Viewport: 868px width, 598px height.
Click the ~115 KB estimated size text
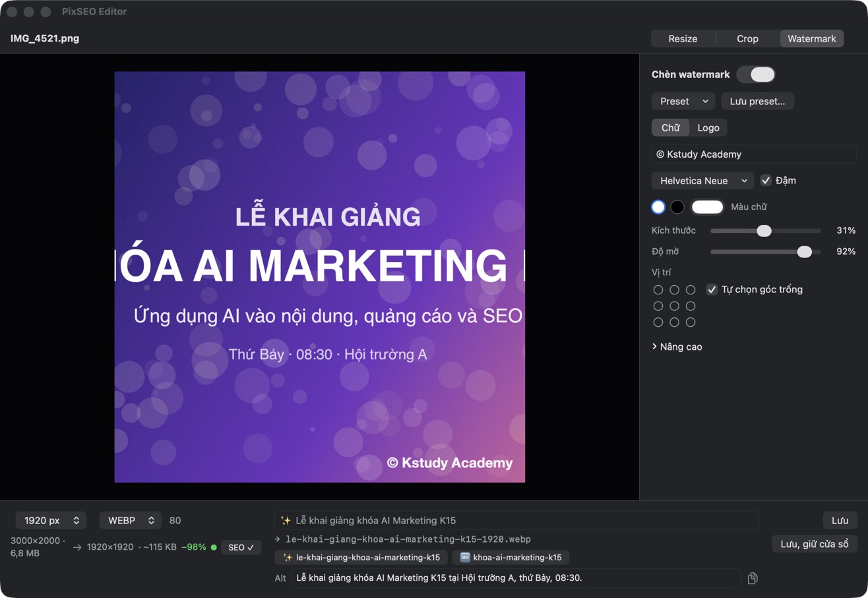click(x=160, y=547)
